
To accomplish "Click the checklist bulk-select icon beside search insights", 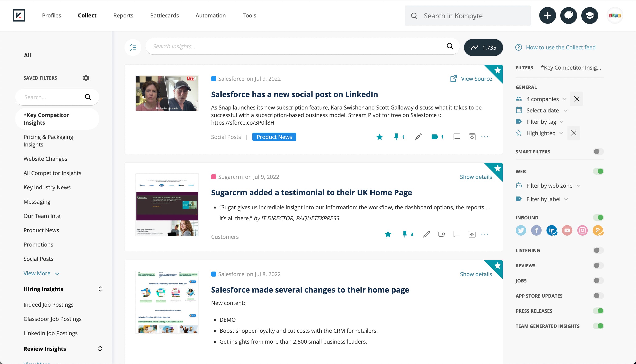I will click(x=133, y=47).
